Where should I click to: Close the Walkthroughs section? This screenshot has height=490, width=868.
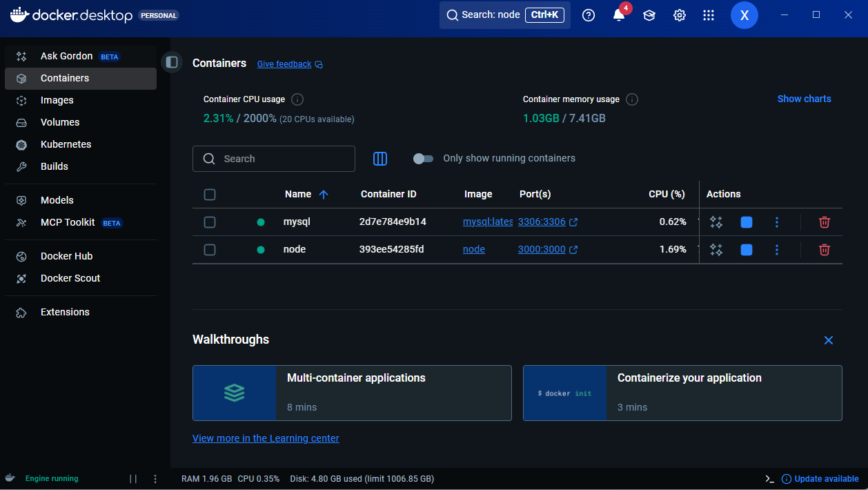point(829,340)
